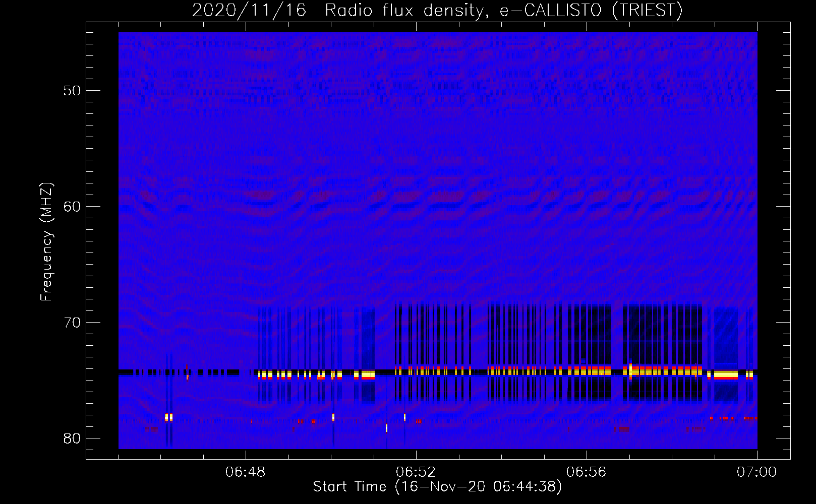Select the "Frequency (MHZ)" y-axis label
Screen dimensions: 816x504
pyautogui.click(x=46, y=242)
